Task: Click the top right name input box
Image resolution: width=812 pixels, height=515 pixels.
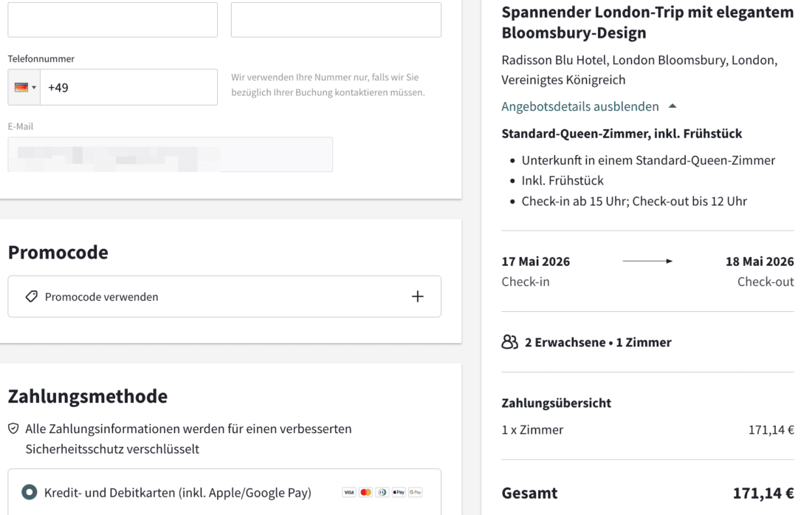Action: 336,20
